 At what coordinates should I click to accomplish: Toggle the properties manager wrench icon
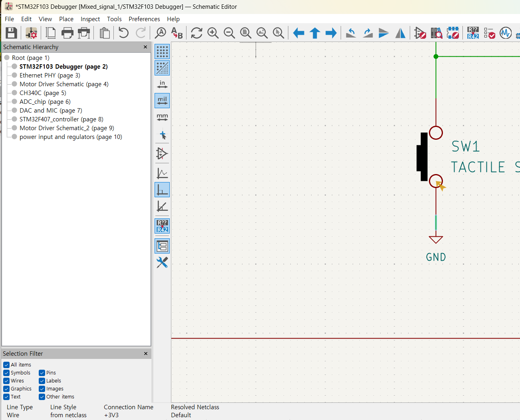pyautogui.click(x=162, y=262)
